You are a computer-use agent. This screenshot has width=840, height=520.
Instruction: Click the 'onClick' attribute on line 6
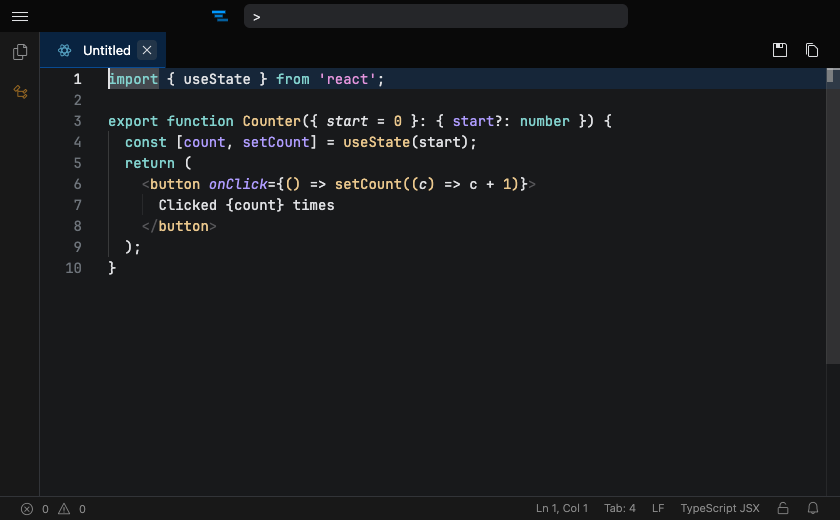tap(238, 184)
